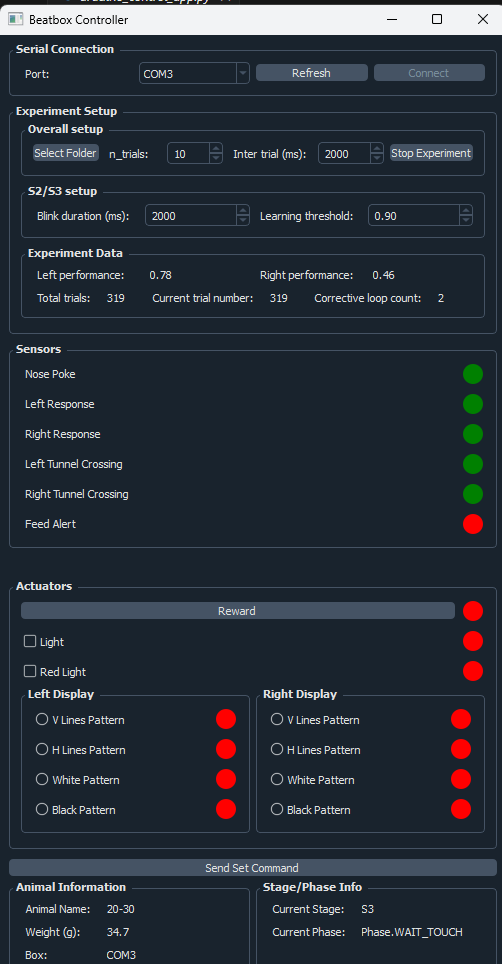Click the n_trials value field

(189, 154)
